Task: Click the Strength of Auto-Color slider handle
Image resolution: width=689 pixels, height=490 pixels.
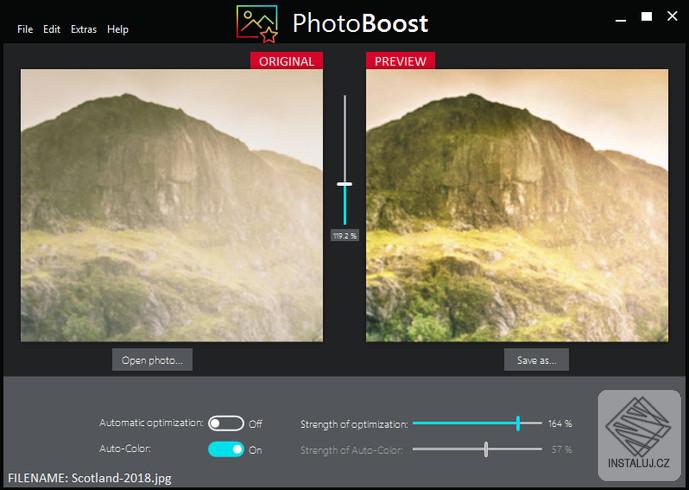Action: pos(486,450)
